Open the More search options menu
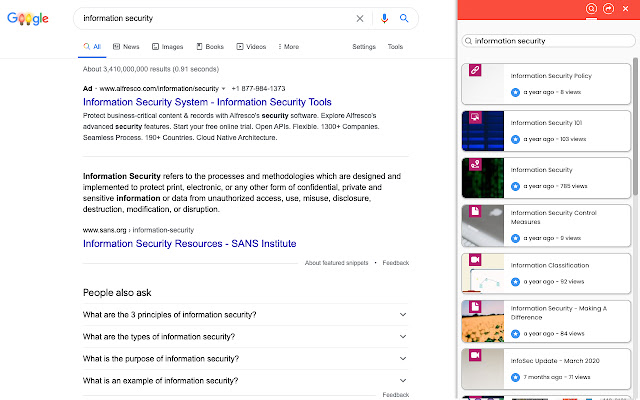Viewport: 640px width, 400px height. pyautogui.click(x=287, y=47)
